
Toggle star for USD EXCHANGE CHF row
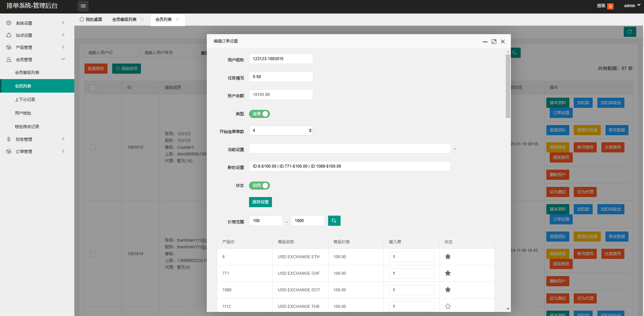click(x=448, y=273)
